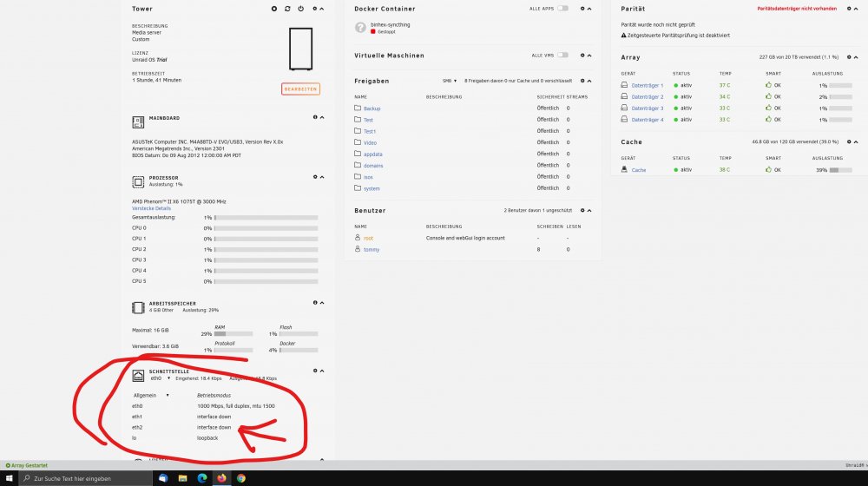This screenshot has width=868, height=486.
Task: Open the appdata share link
Action: (373, 154)
